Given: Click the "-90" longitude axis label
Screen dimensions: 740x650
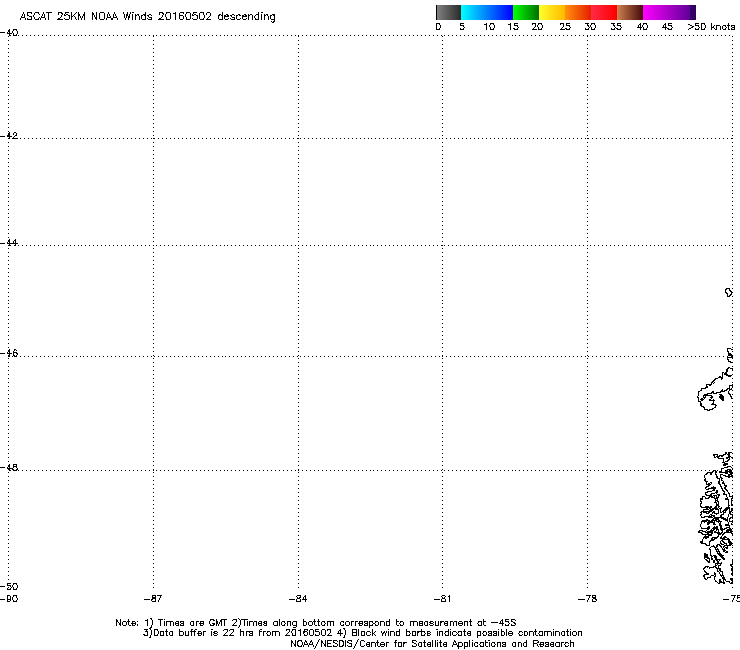Looking at the screenshot, I should pyautogui.click(x=9, y=599).
